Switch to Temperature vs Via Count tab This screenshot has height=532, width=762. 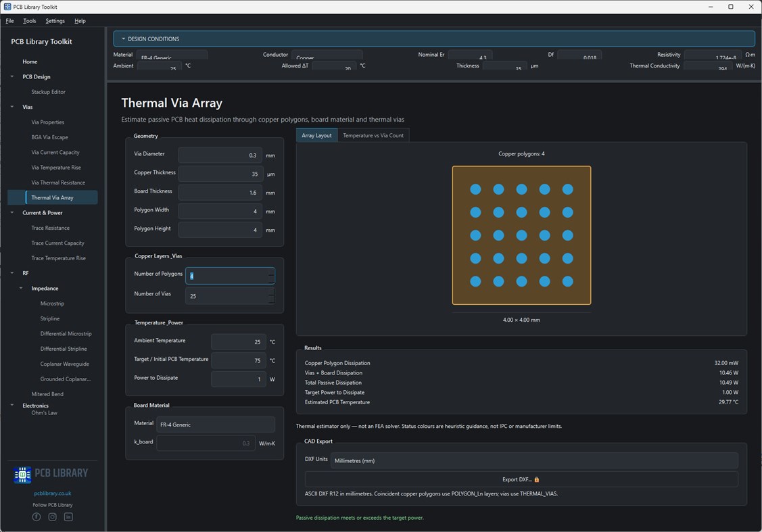pos(373,136)
